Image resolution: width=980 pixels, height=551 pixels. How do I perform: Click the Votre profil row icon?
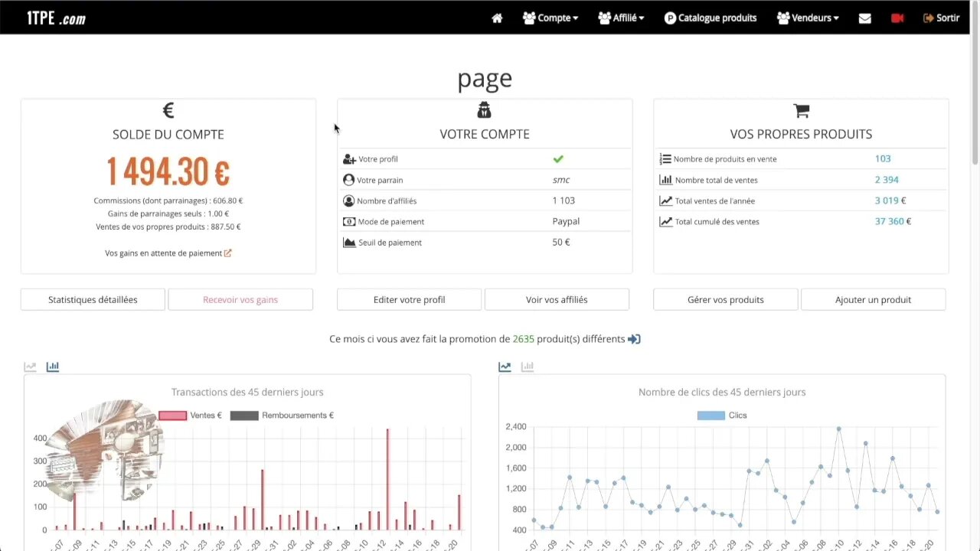(x=349, y=159)
